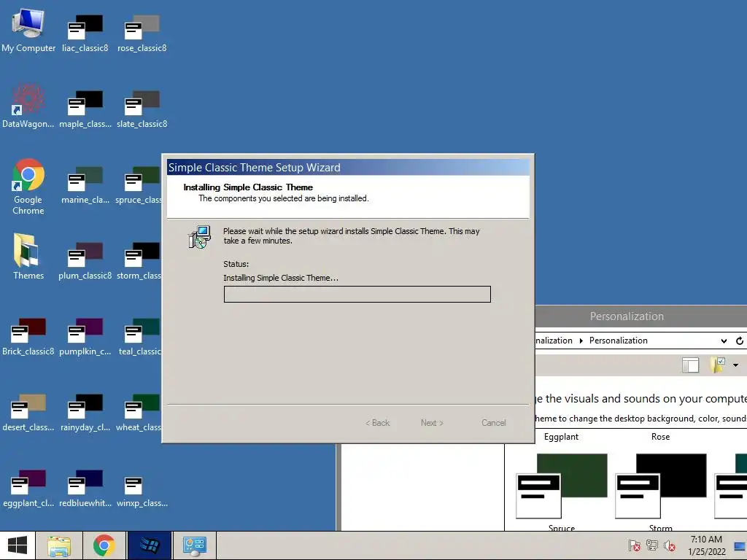Select the pumplkin_c... theme file icon
The image size is (747, 560).
coord(85,335)
